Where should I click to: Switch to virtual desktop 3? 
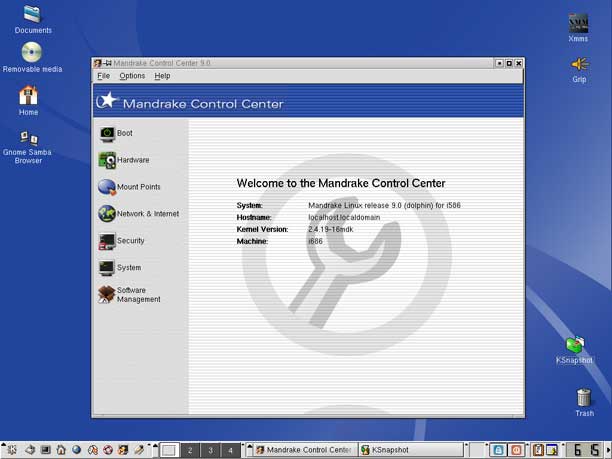click(210, 450)
